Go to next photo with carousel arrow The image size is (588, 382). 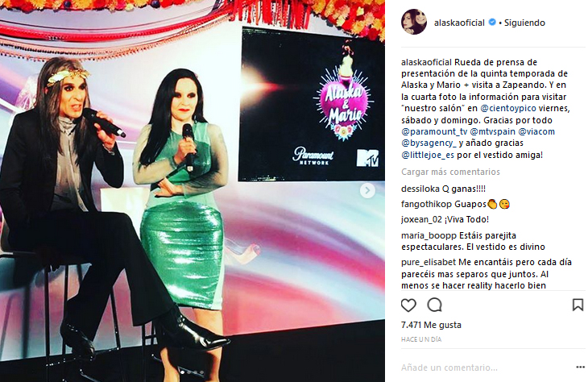click(367, 191)
